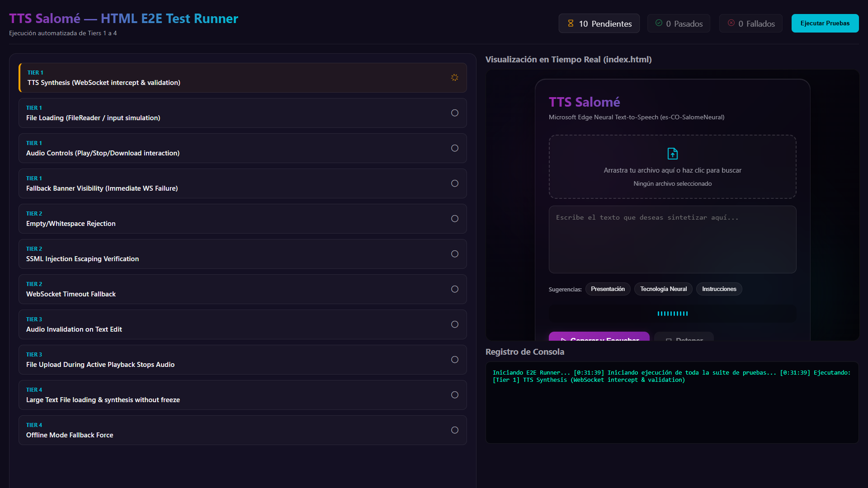The image size is (868, 488).
Task: Click status circle for Audio Controls test
Action: 455,148
